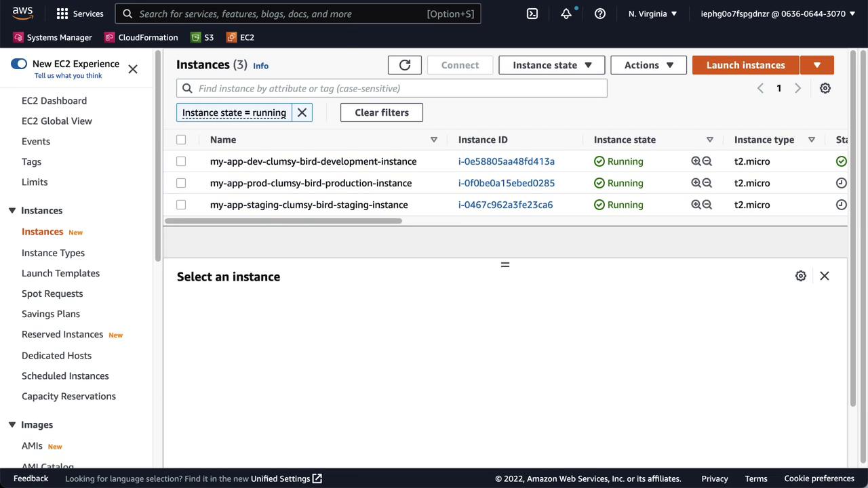The height and width of the screenshot is (488, 868).
Task: Open the Actions dropdown
Action: click(x=649, y=65)
